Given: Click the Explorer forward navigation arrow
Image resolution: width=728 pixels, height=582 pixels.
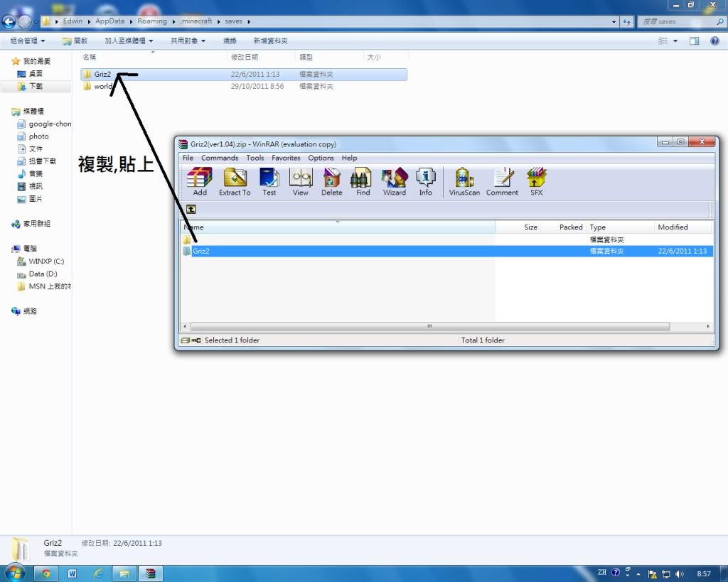Looking at the screenshot, I should coord(25,21).
